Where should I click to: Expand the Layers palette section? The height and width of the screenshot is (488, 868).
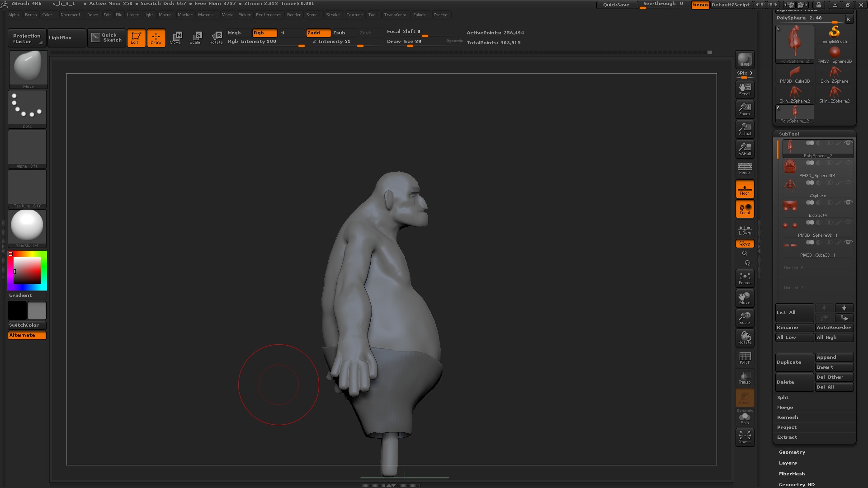(x=788, y=463)
